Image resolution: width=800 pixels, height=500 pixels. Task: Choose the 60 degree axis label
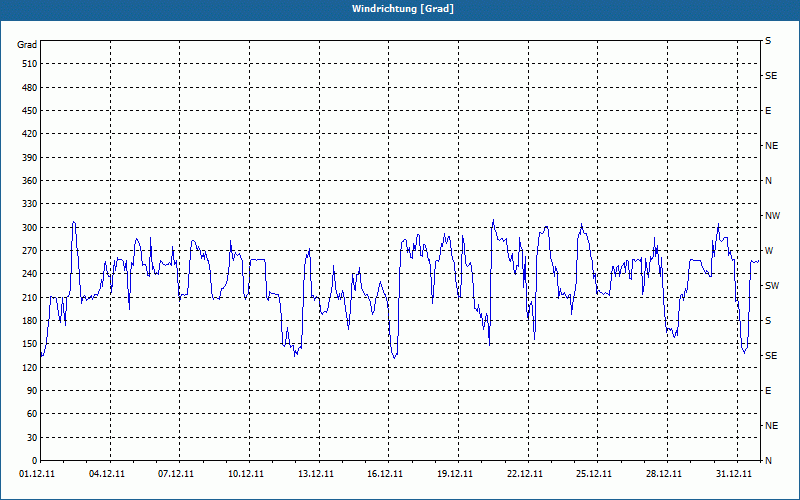(x=32, y=414)
